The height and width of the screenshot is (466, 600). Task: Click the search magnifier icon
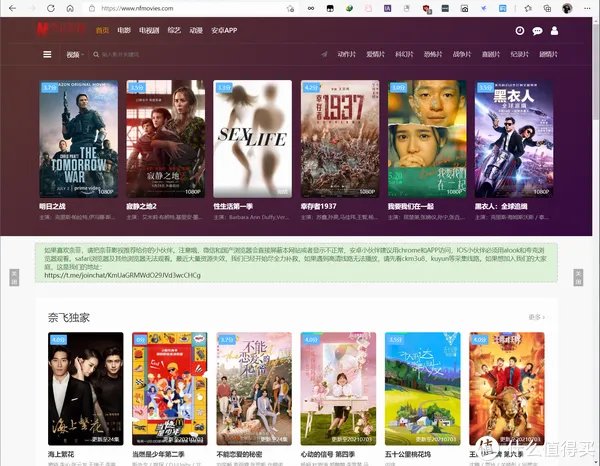click(96, 55)
